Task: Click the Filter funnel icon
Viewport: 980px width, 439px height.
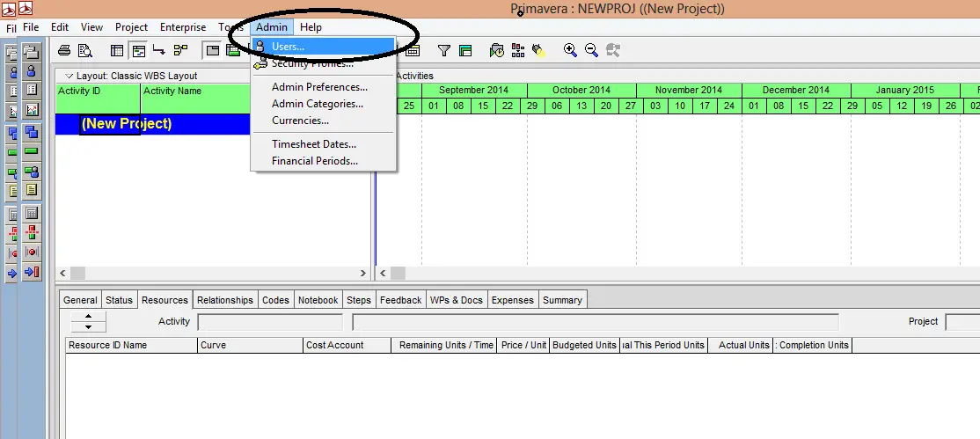Action: 443,51
